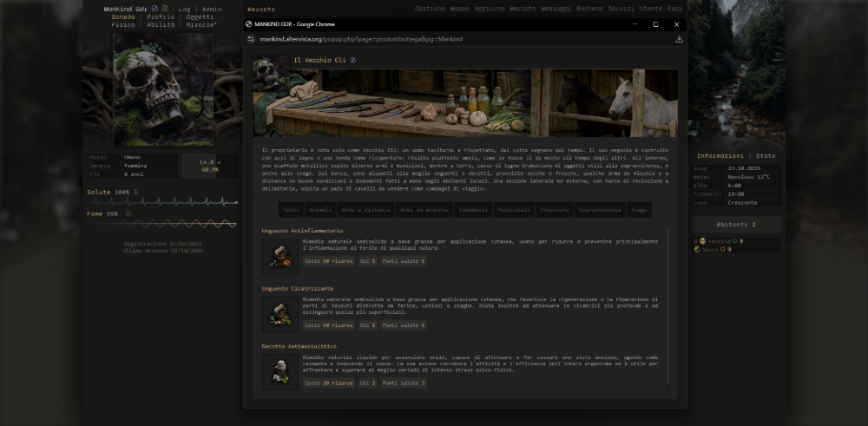Open the Messaggi menu
The width and height of the screenshot is (868, 426).
[556, 9]
